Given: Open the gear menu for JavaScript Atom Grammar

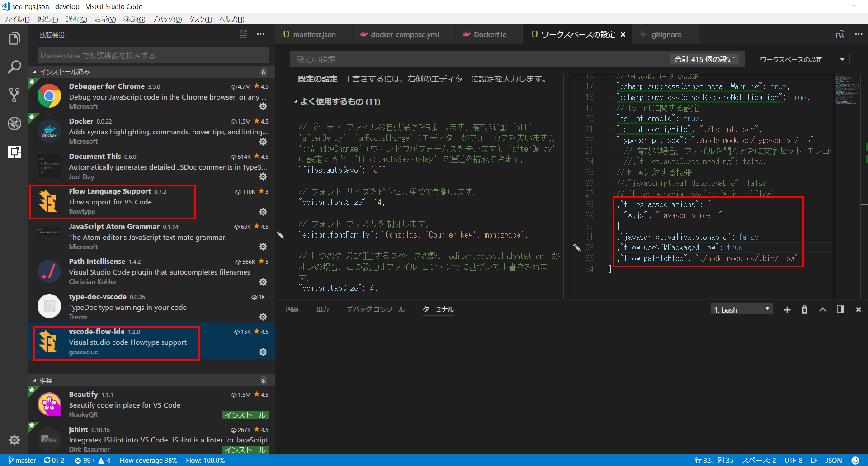Looking at the screenshot, I should tap(263, 247).
